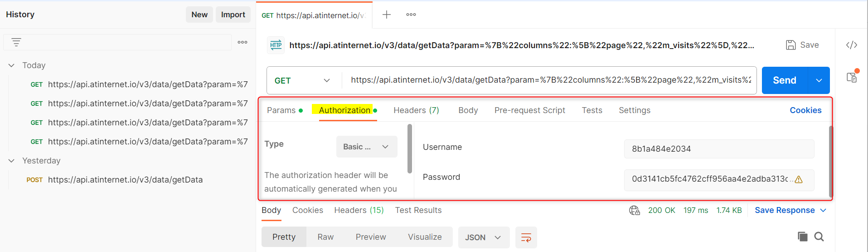Screen dimensions: 868x252
Task: Toggle word wrap in response body
Action: pos(526,237)
